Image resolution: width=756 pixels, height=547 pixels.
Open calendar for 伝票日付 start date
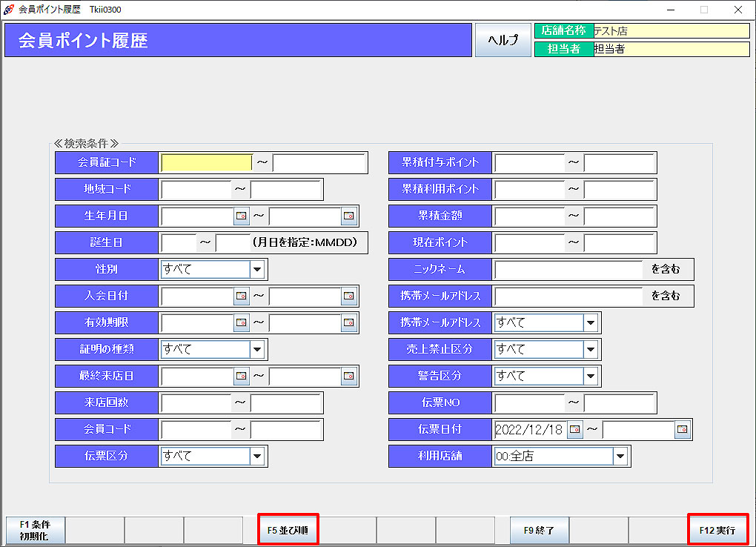tap(574, 430)
